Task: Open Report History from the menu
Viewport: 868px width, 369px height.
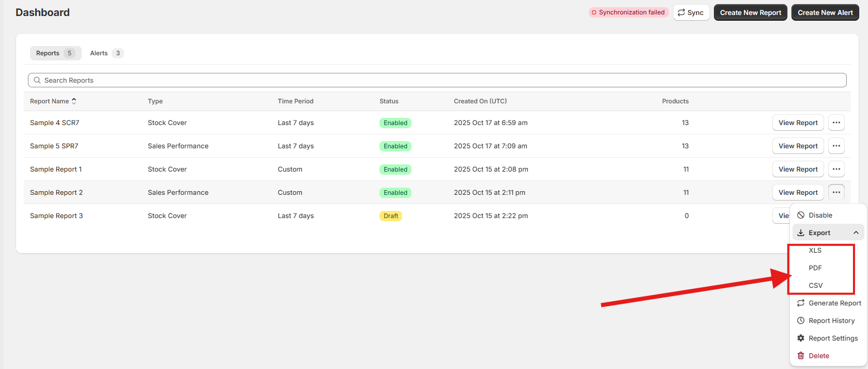Action: coord(828,320)
